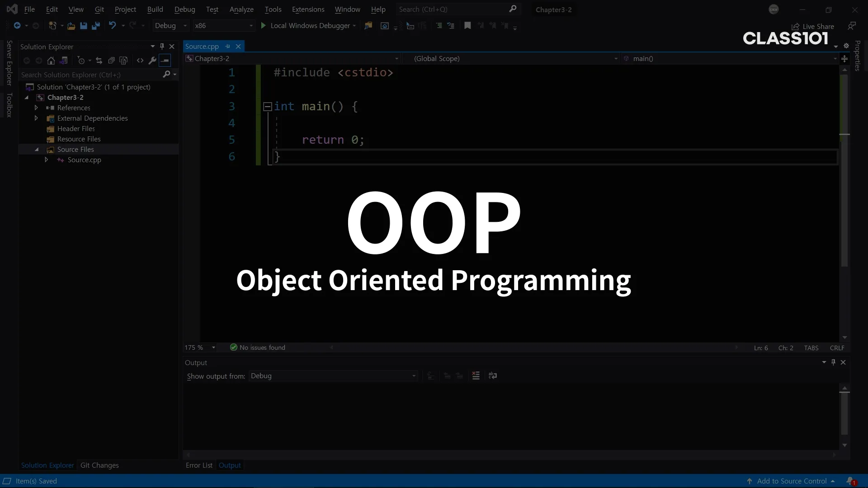The width and height of the screenshot is (868, 488).
Task: Click the Live Share button
Action: [x=813, y=27]
